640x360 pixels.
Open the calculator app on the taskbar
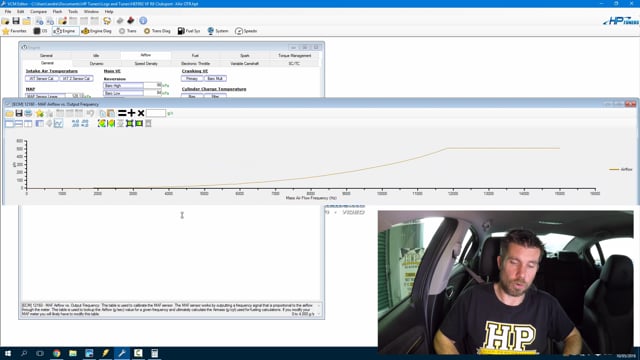[155, 353]
